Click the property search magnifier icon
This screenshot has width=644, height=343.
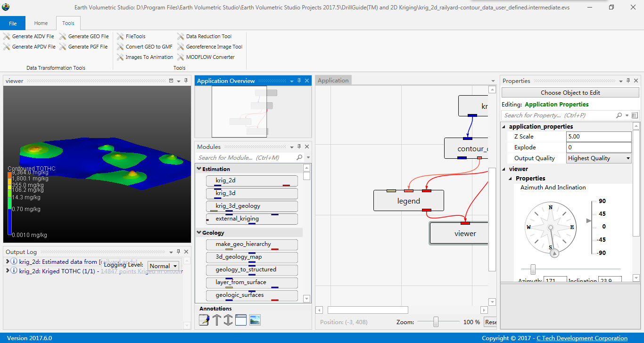[x=619, y=115]
